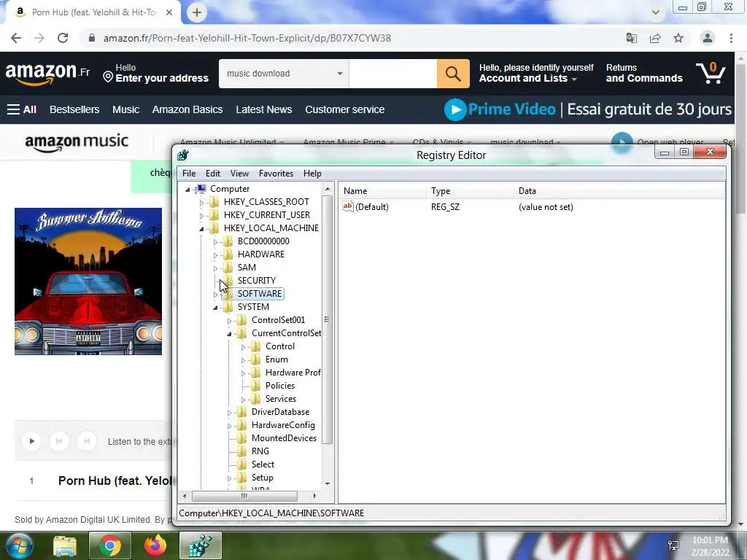This screenshot has width=747, height=560.
Task: Open the Help menu in Registry Editor
Action: click(312, 174)
